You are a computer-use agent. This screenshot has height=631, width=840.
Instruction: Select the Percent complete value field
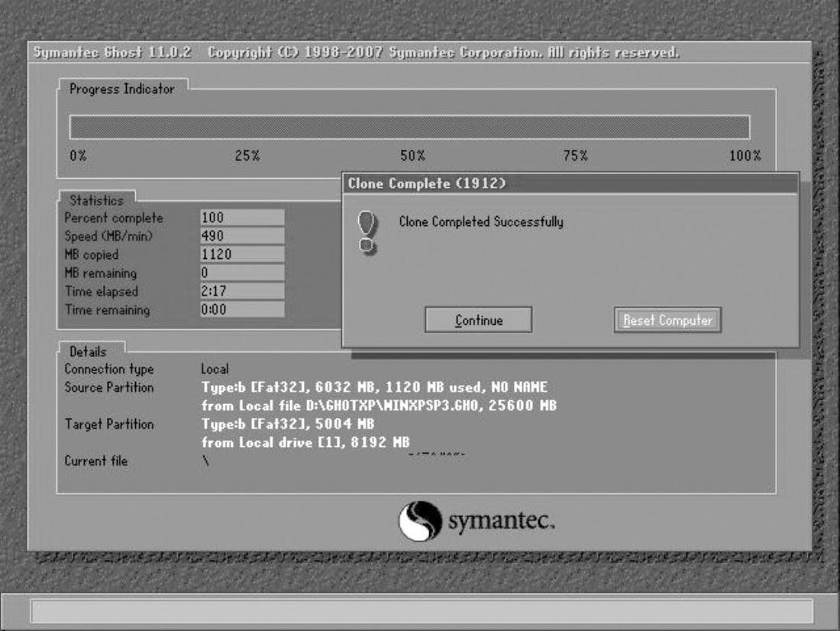tap(242, 218)
